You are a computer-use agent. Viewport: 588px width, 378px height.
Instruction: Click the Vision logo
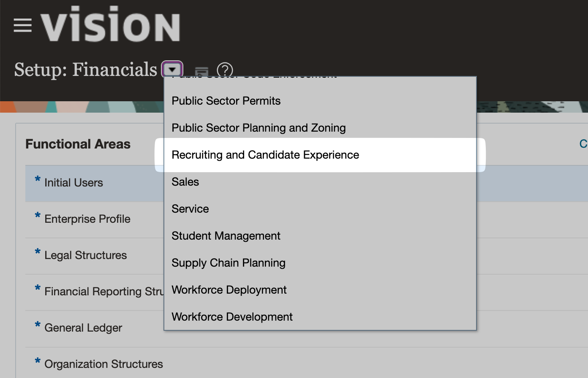click(111, 25)
